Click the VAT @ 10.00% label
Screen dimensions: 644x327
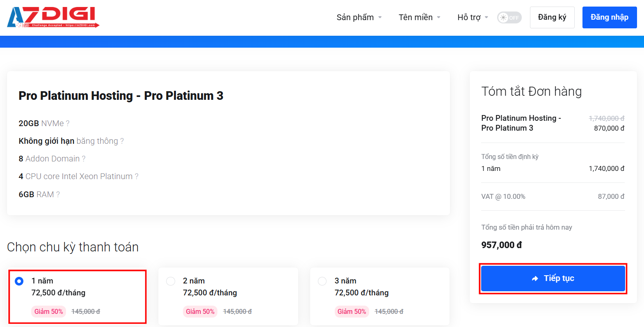pos(503,197)
